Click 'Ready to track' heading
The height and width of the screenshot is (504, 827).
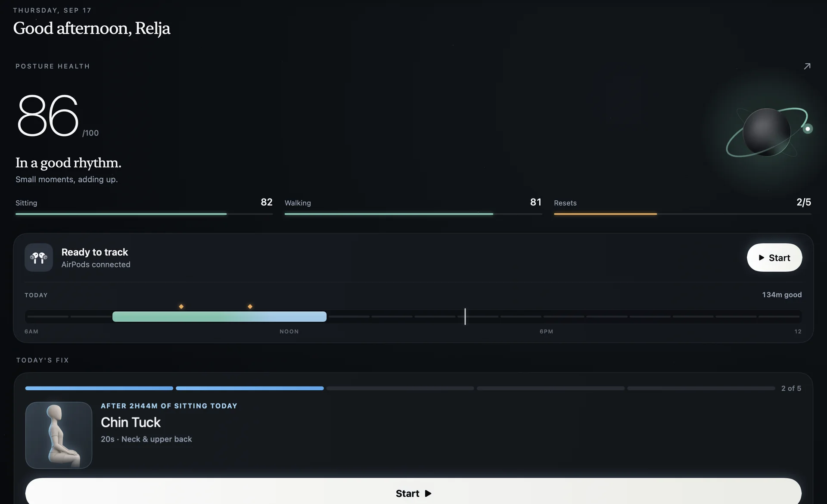pos(95,252)
